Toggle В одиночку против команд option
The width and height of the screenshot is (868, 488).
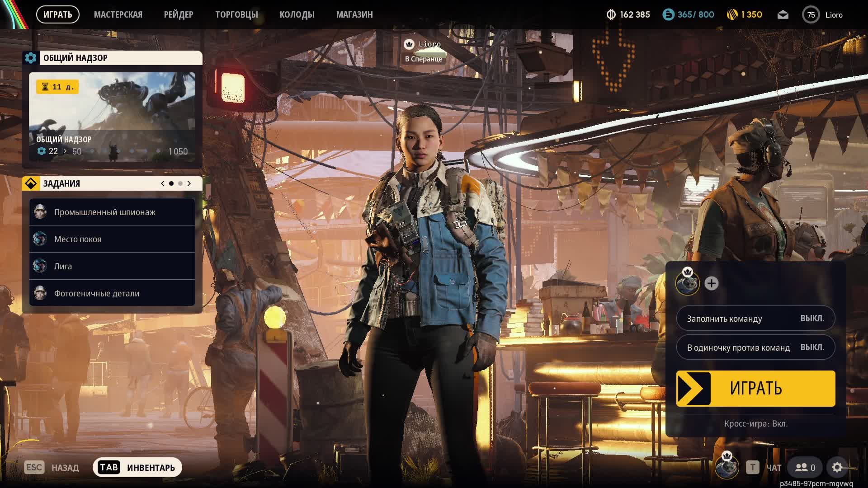(x=755, y=347)
